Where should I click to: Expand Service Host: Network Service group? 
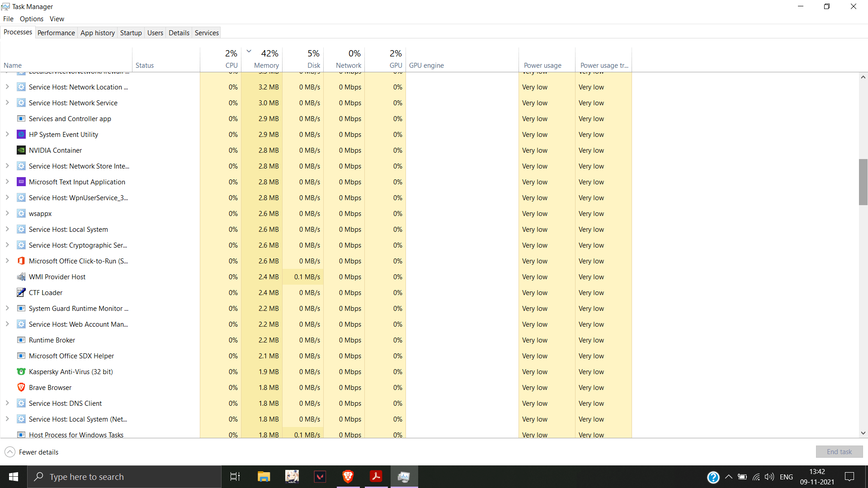(x=7, y=103)
